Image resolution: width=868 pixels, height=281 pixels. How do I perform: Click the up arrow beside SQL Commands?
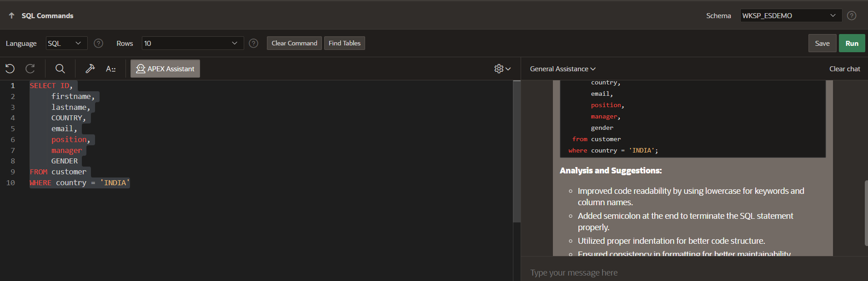11,15
